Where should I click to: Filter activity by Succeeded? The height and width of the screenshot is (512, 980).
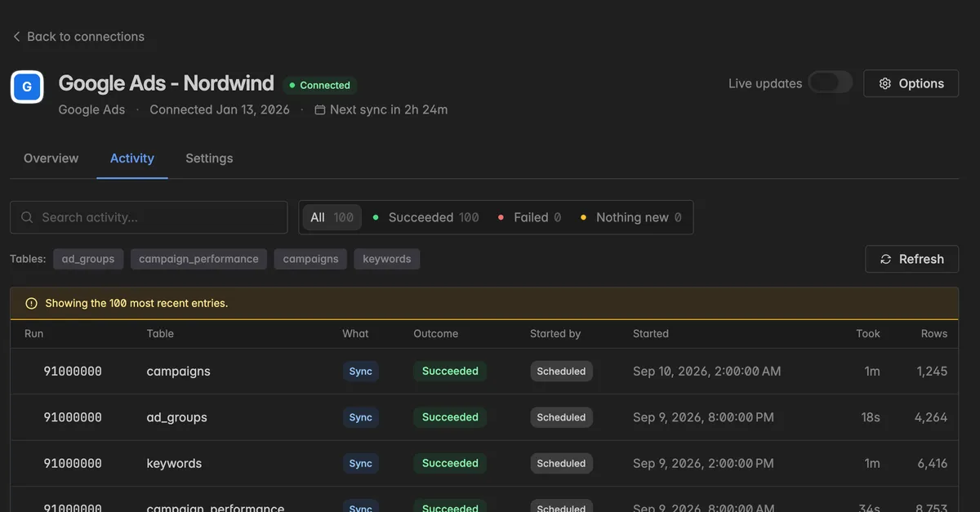(425, 217)
